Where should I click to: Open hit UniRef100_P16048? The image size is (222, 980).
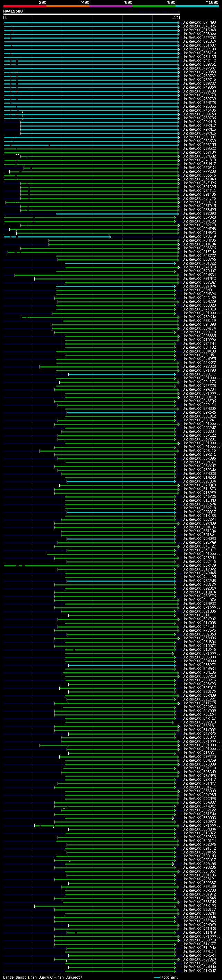click(199, 30)
